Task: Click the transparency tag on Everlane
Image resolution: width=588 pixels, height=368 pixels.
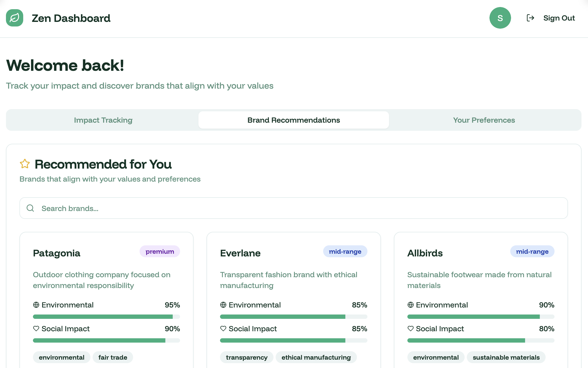Action: [247, 357]
